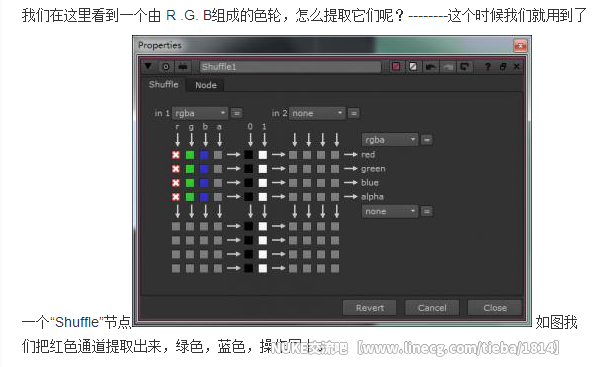Enable green input box in green row
Viewport: 601px width, 367px height.
pyautogui.click(x=190, y=169)
